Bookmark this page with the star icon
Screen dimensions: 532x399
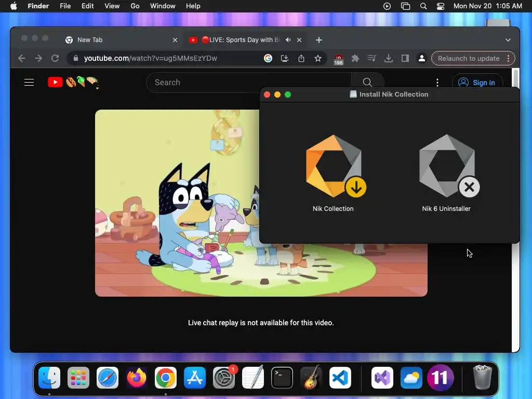pos(318,58)
